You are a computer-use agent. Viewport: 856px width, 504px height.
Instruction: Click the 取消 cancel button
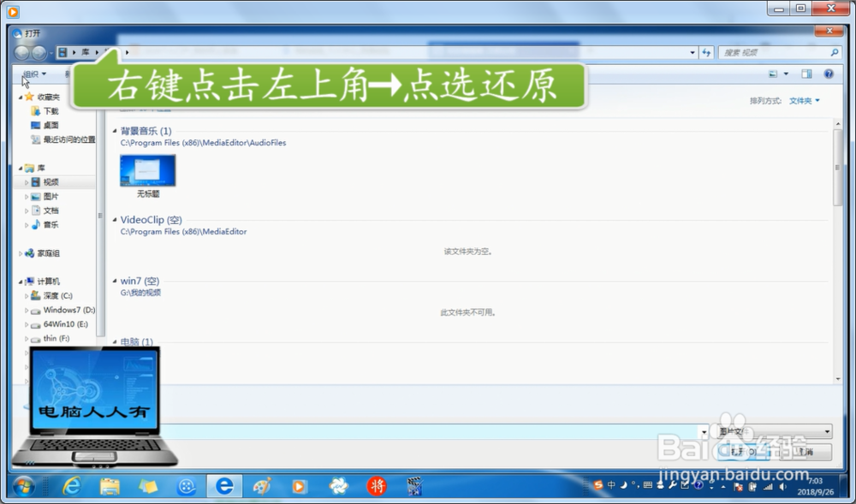805,452
